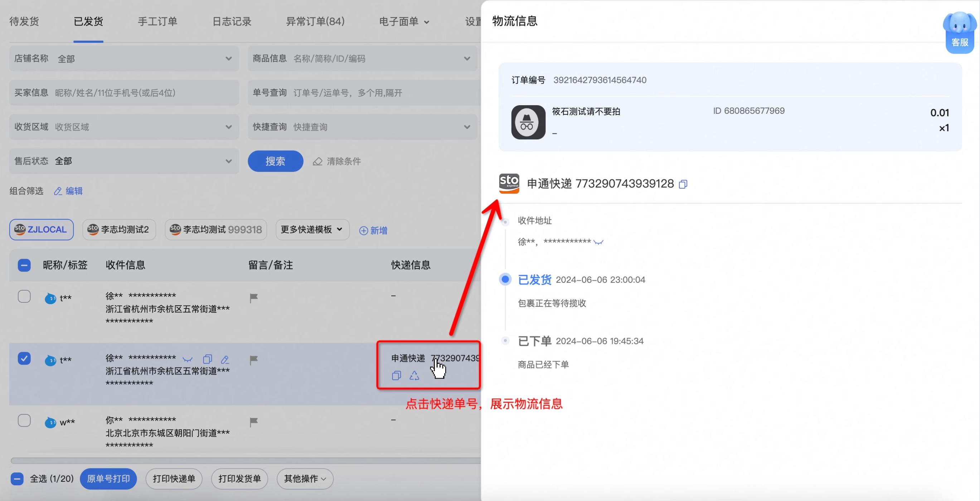Open the 日志记录 tab

(232, 22)
